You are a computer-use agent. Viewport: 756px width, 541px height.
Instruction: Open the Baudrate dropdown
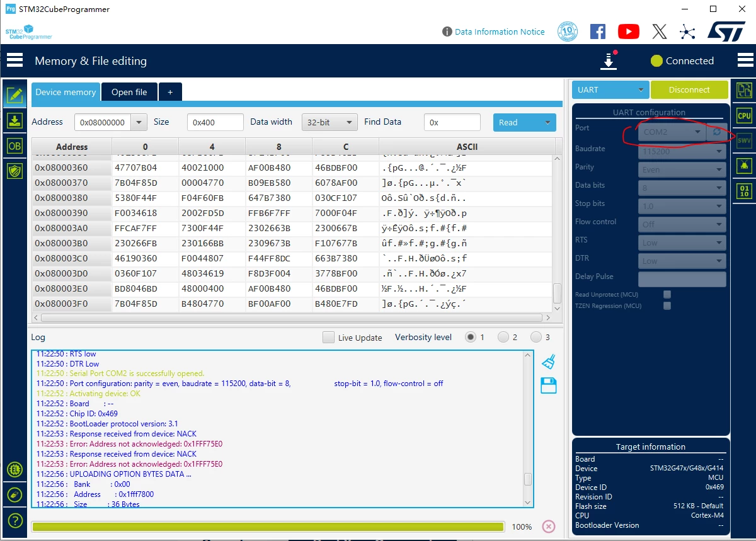[682, 152]
